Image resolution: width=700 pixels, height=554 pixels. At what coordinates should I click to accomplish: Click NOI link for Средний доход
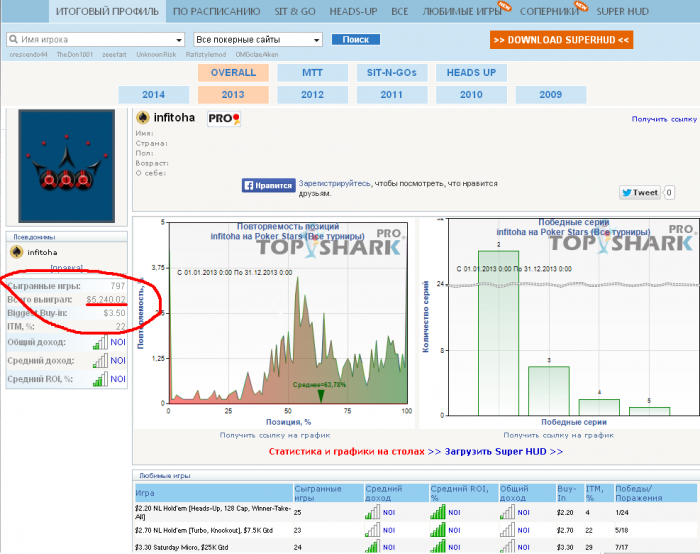[118, 361]
